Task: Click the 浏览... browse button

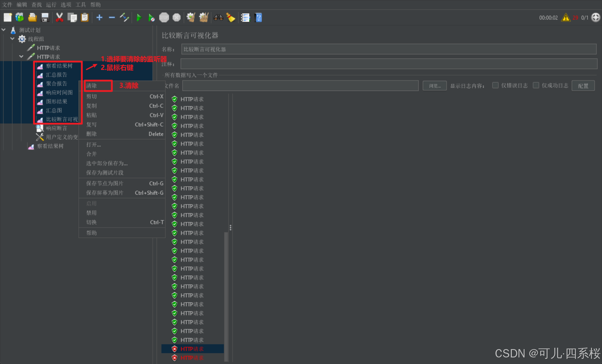Action: pyautogui.click(x=434, y=86)
